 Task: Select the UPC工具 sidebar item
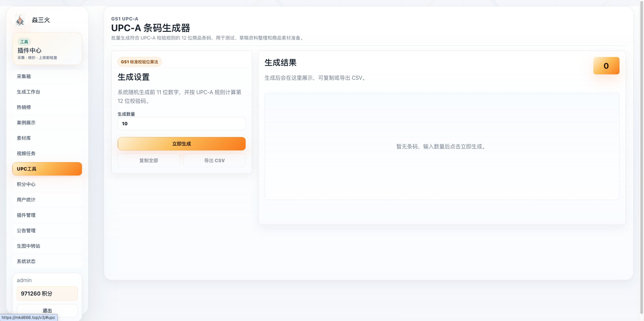pos(47,169)
